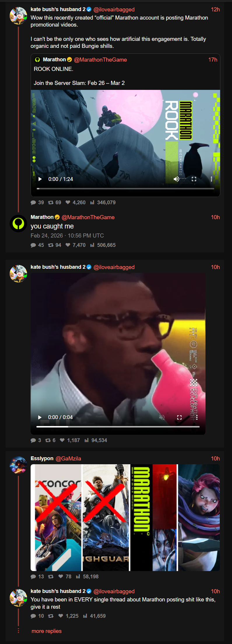The image size is (232, 644).
Task: Click the ROOK video progress bar
Action: (x=125, y=189)
